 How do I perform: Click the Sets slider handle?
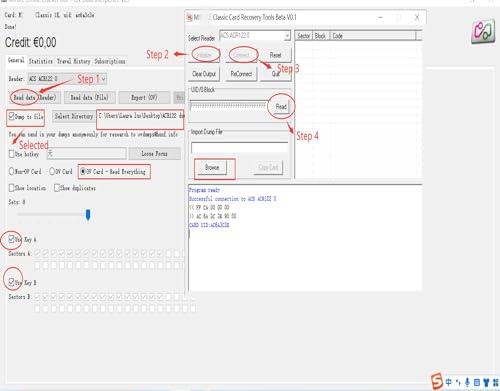click(x=88, y=215)
